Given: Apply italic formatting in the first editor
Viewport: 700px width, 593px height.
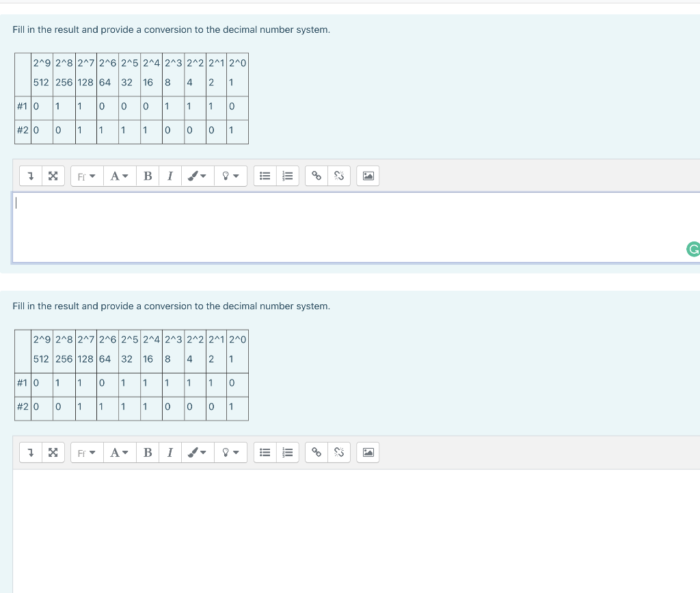Looking at the screenshot, I should (x=170, y=176).
